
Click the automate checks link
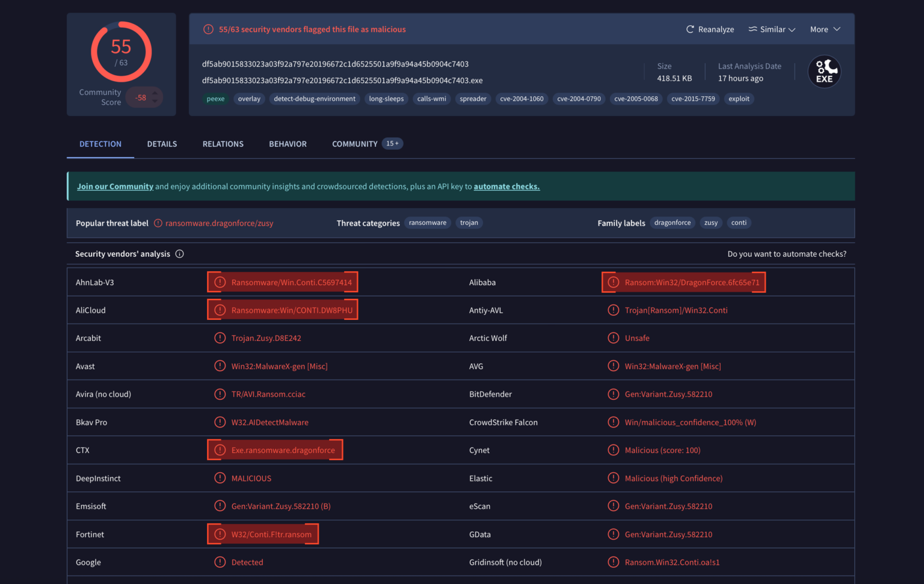(507, 186)
